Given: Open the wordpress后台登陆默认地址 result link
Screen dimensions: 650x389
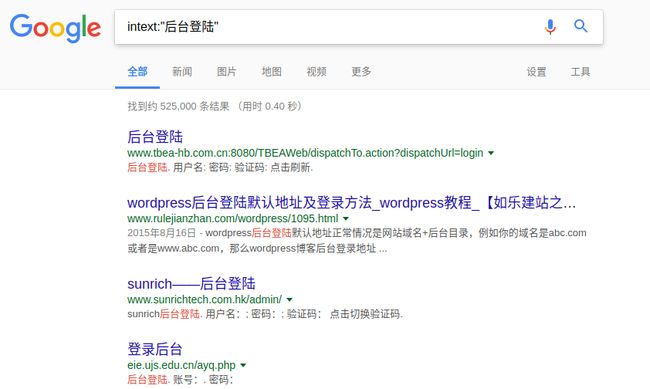Looking at the screenshot, I should 352,203.
